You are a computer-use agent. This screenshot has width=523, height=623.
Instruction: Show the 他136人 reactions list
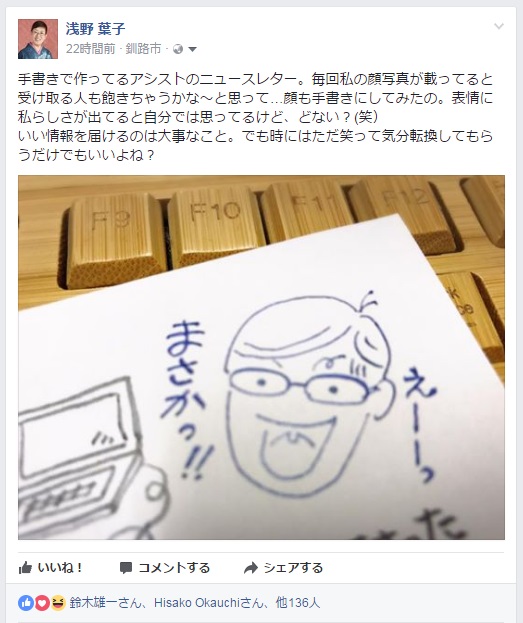[298, 603]
